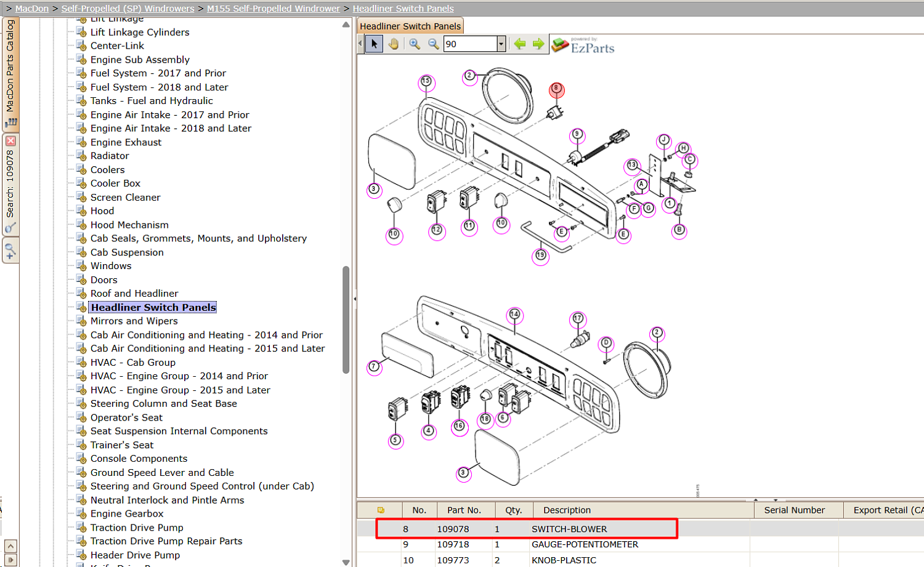The image size is (924, 567).
Task: Select the Lift Linkage Cylinders tree item
Action: pos(140,32)
